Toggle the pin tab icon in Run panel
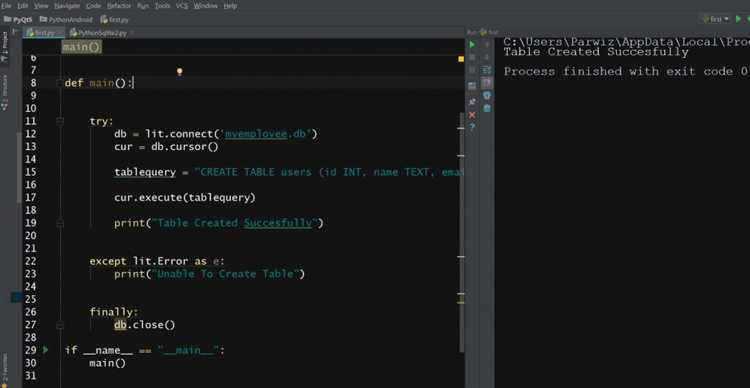This screenshot has width=750, height=388. (472, 101)
